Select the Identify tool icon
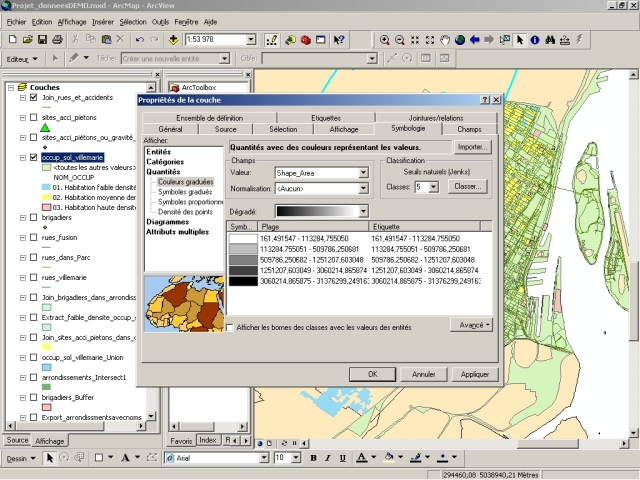Screen dimensions: 640x480 tap(535, 39)
